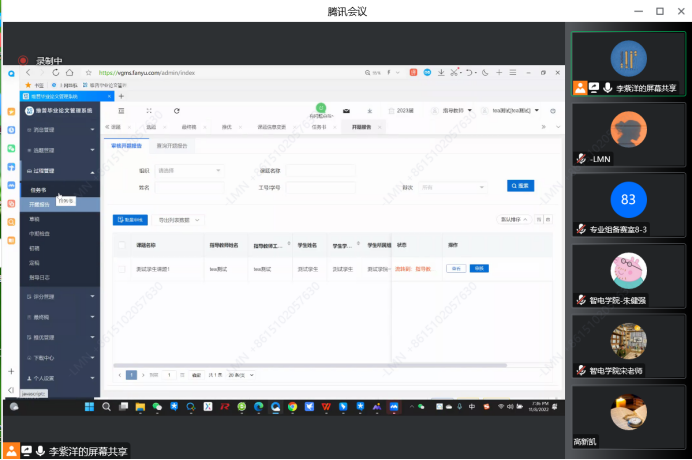Click the page reload icon in system header
692x460 pixels.
177,111
